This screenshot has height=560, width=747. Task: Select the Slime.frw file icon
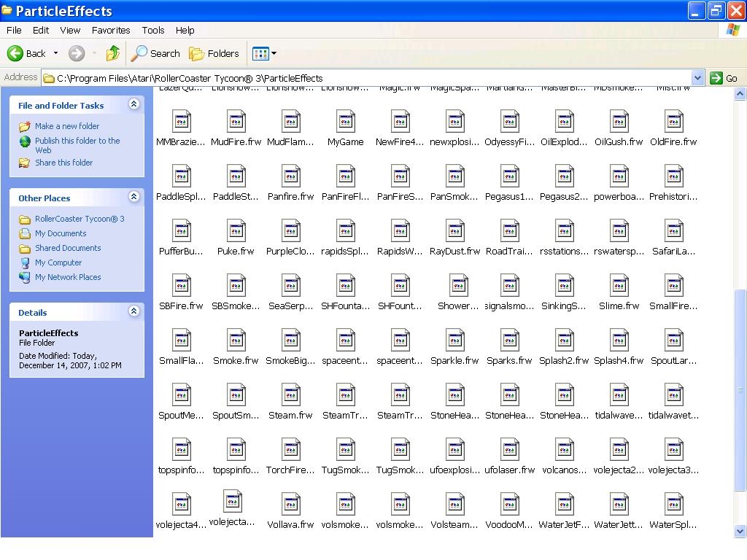pyautogui.click(x=619, y=286)
